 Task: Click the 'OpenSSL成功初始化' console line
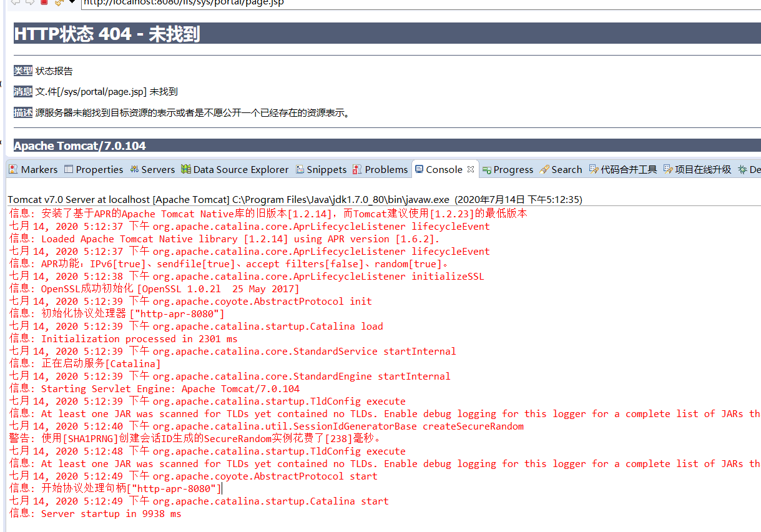pos(154,288)
